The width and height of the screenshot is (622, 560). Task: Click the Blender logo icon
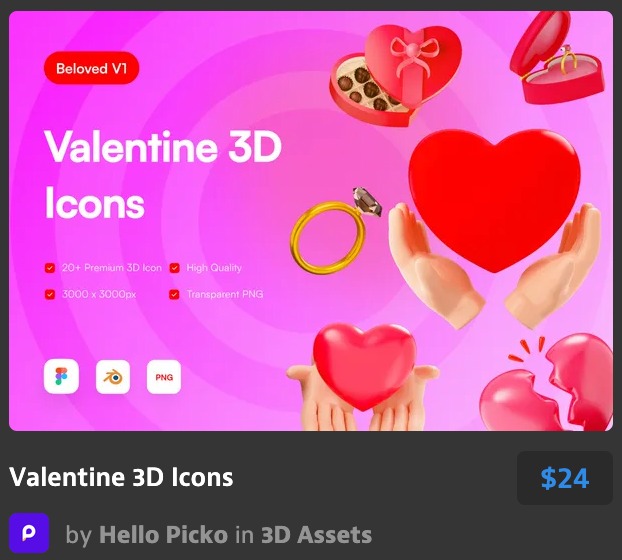(113, 376)
